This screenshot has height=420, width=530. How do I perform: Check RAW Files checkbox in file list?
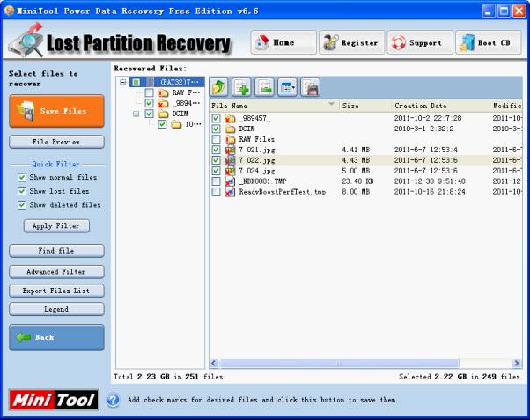click(216, 139)
